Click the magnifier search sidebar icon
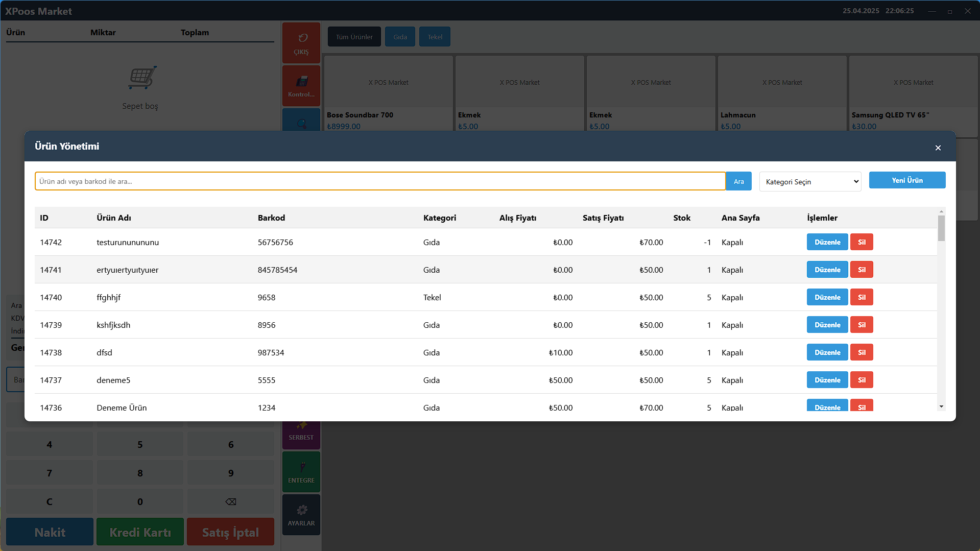The height and width of the screenshot is (551, 980). [301, 123]
